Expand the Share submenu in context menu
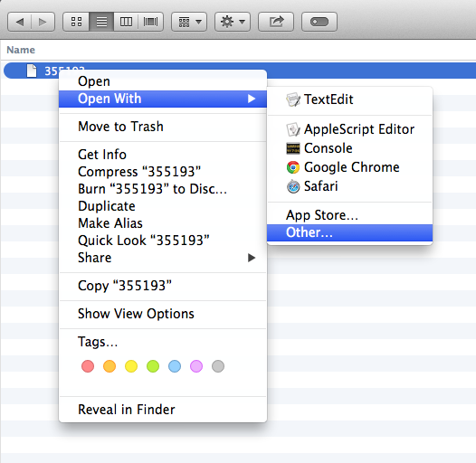The image size is (476, 463). 163,258
